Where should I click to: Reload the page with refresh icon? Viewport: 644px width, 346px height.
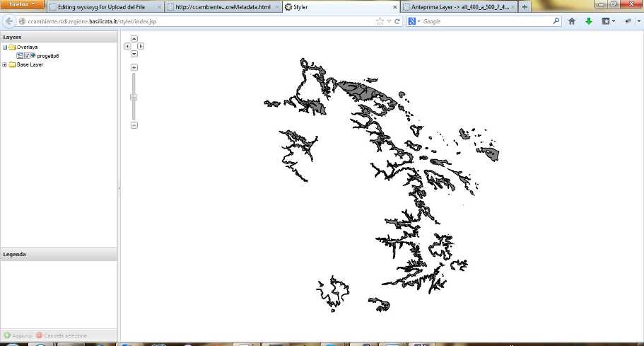pos(397,21)
